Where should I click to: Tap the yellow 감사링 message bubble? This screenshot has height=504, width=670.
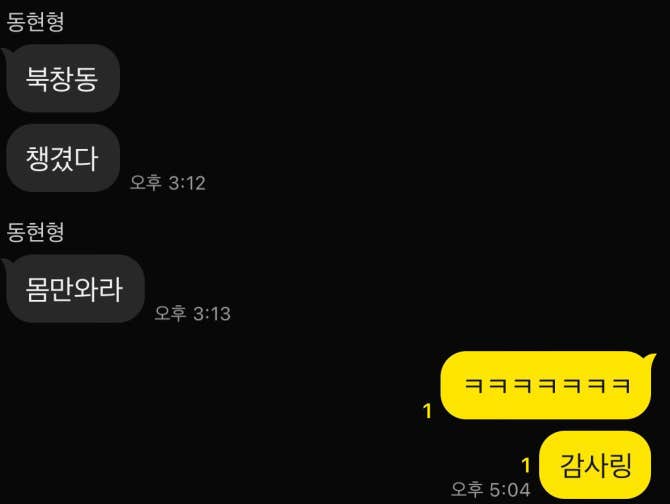pos(595,465)
